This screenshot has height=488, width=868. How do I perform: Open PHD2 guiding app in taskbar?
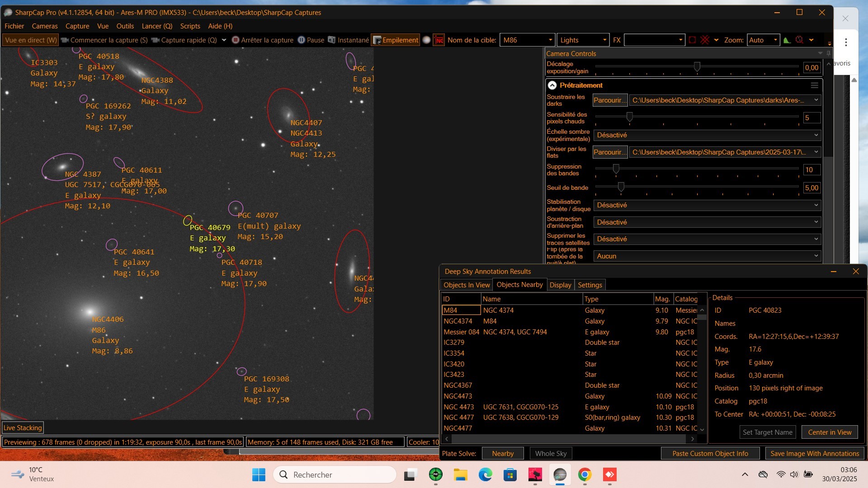click(436, 475)
